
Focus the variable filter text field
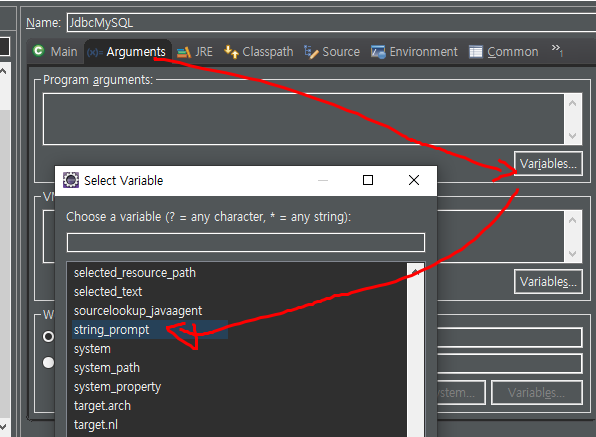pos(246,242)
